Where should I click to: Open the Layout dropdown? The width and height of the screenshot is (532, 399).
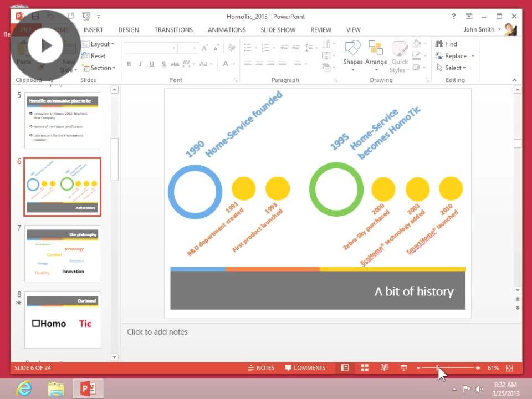tap(98, 44)
